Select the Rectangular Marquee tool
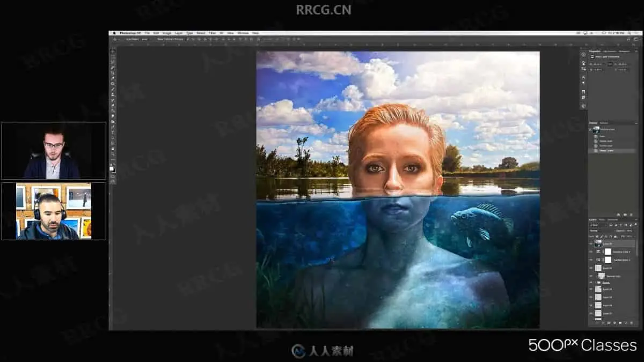The height and width of the screenshot is (362, 644). click(x=113, y=57)
